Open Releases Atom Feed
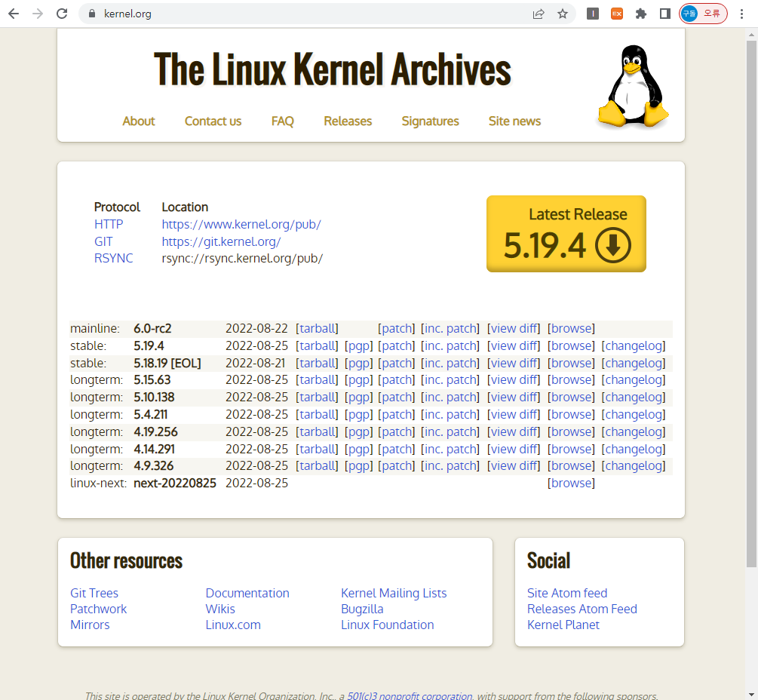Screen dimensions: 758x700 tap(582, 609)
